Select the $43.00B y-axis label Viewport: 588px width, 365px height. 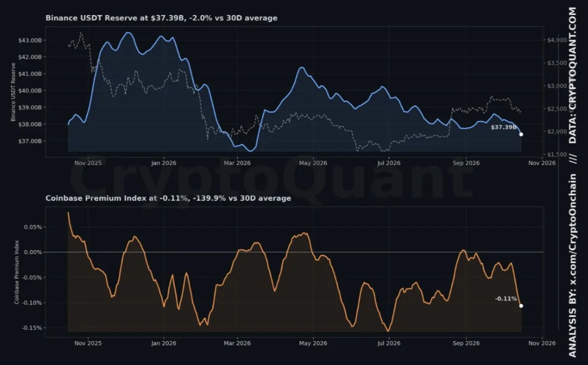[x=29, y=40]
